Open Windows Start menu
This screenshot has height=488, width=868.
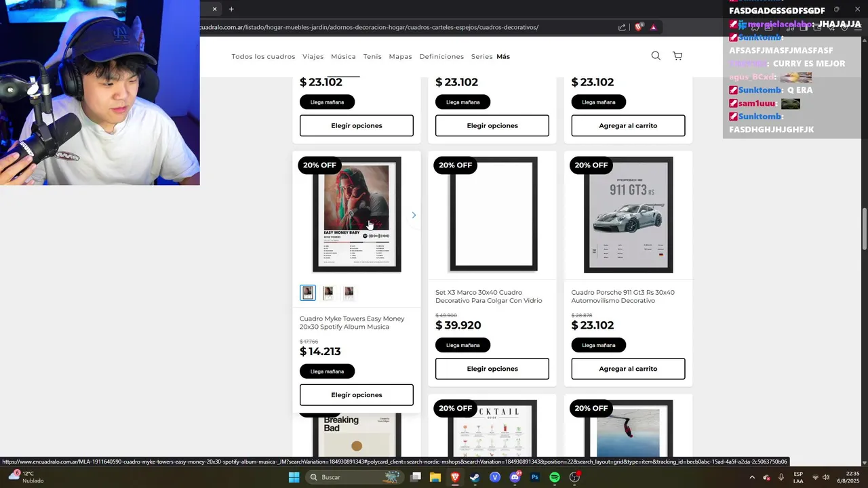coord(294,477)
